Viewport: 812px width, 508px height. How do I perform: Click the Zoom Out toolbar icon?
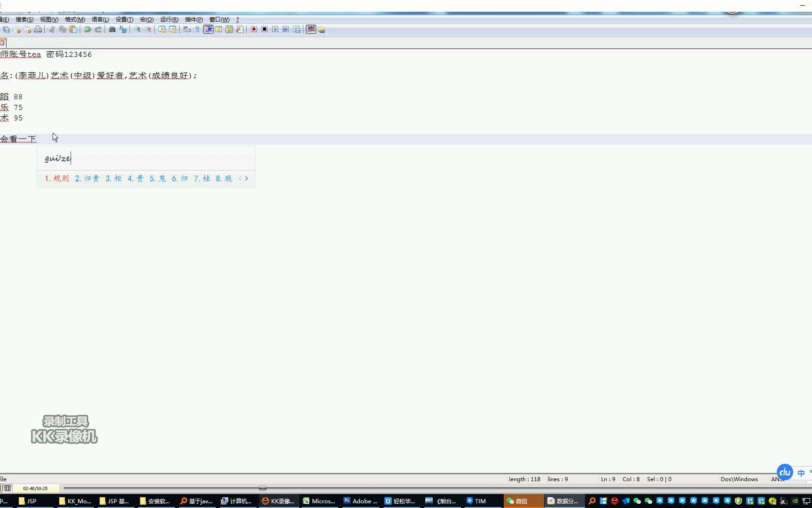[x=148, y=30]
